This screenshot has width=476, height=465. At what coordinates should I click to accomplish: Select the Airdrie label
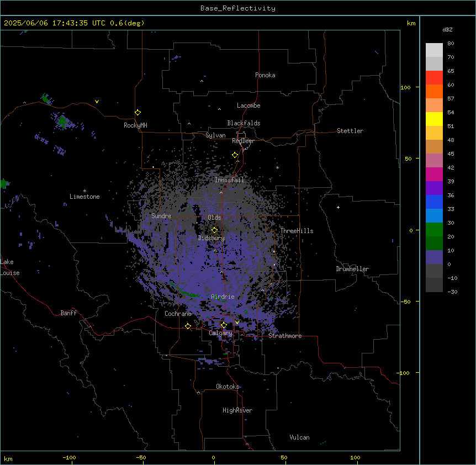pyautogui.click(x=223, y=297)
